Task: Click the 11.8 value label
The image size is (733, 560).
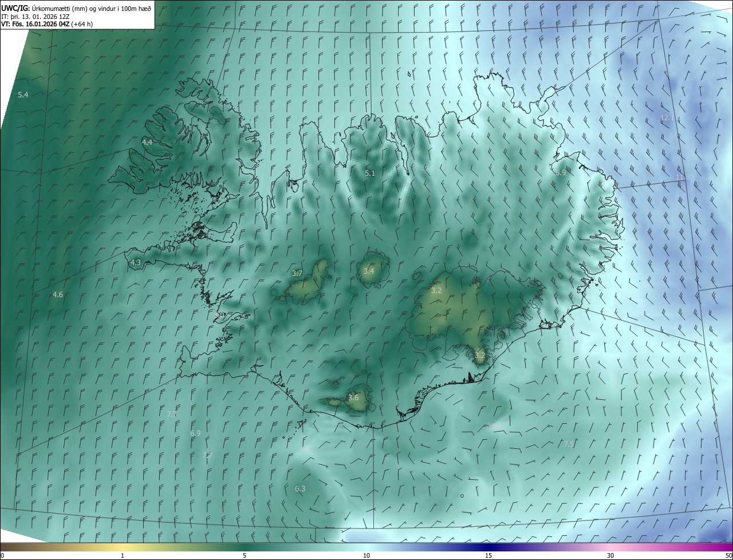Action: (683, 178)
